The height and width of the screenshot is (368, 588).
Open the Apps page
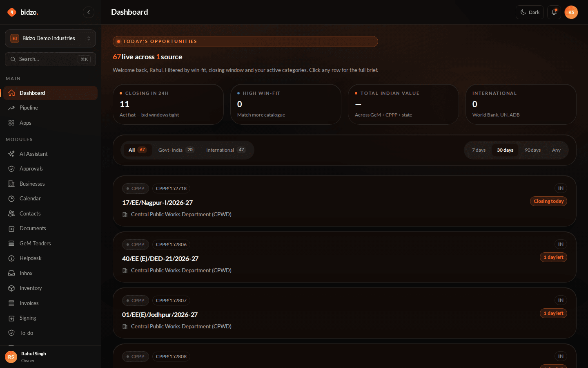pos(50,123)
